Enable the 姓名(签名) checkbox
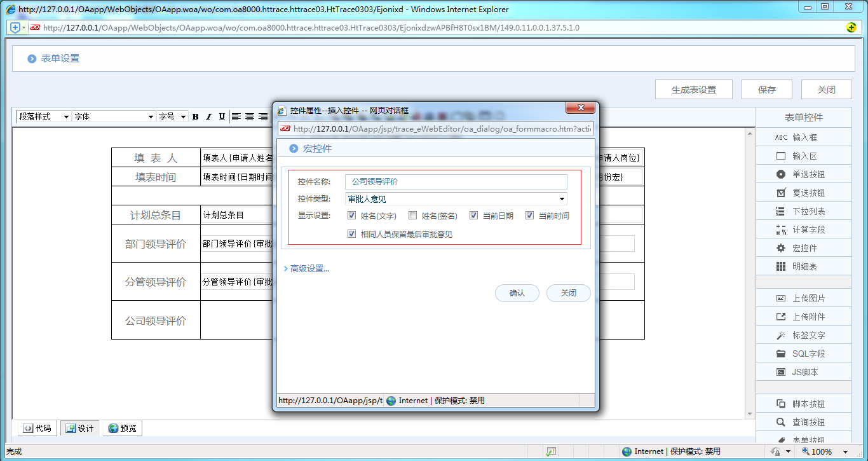Image resolution: width=868 pixels, height=461 pixels. point(412,215)
